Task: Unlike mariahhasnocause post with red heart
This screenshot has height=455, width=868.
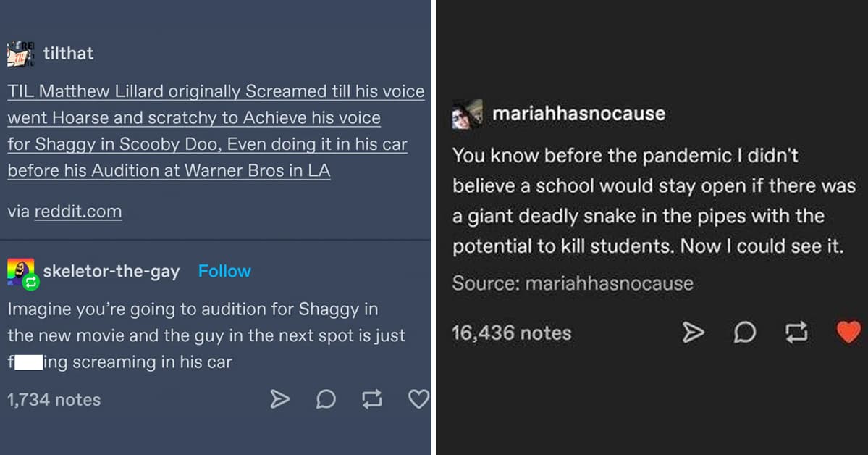Action: (x=847, y=333)
